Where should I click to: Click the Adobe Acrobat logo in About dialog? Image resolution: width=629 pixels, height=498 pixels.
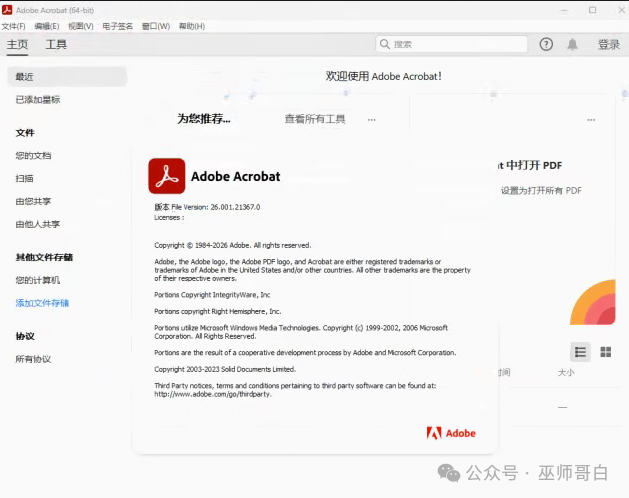click(x=167, y=176)
